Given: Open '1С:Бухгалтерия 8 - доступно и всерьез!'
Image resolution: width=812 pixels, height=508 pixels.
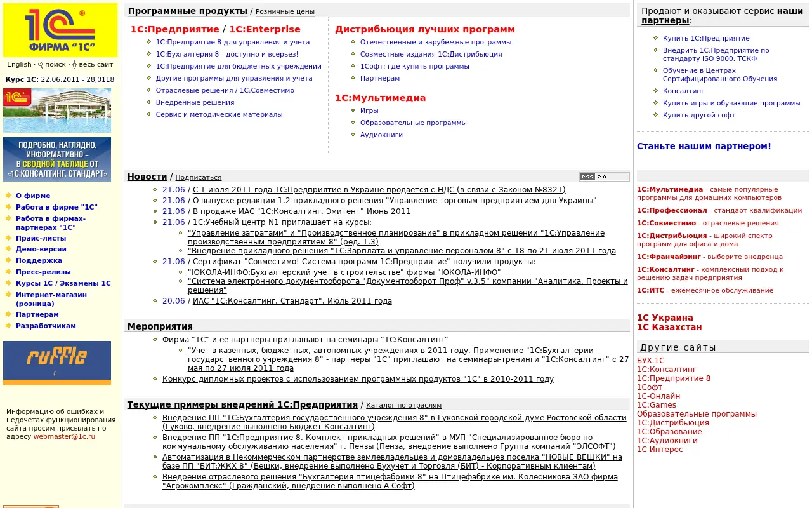Looking at the screenshot, I should click(227, 54).
